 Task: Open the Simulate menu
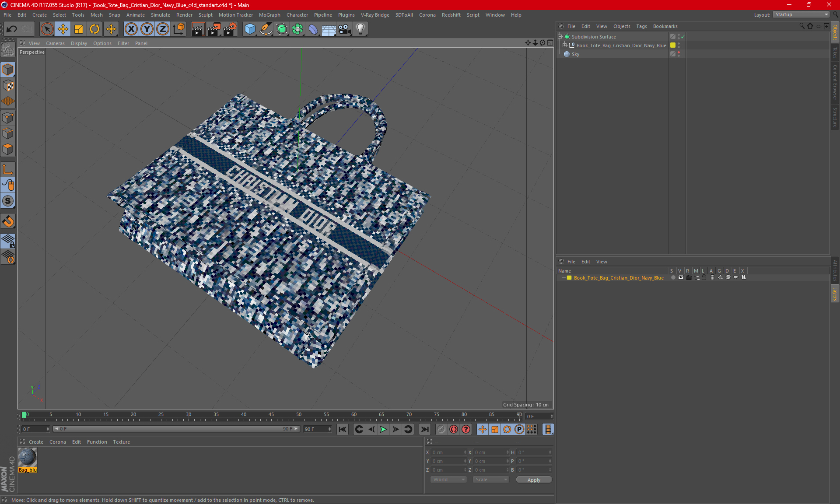tap(161, 15)
